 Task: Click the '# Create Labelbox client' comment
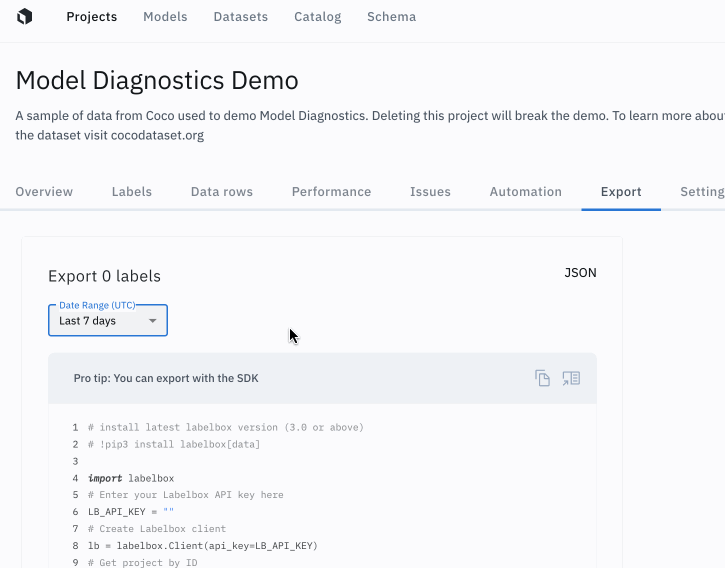click(x=157, y=529)
